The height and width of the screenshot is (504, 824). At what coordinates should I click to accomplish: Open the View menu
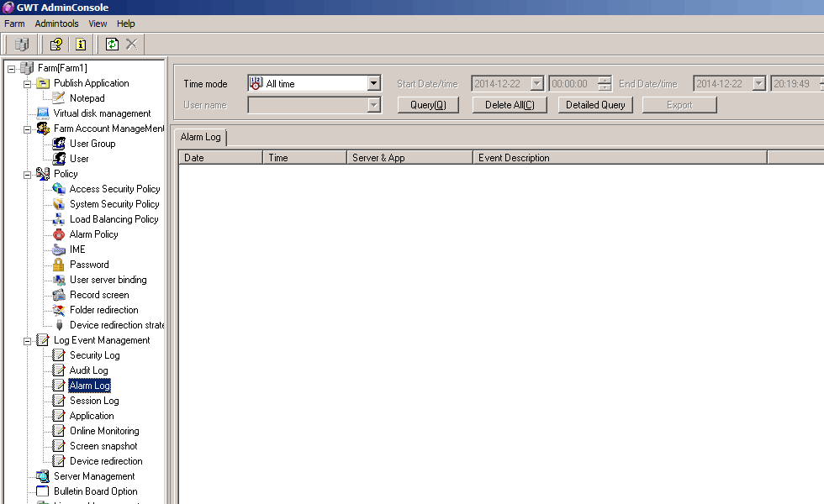pos(98,24)
